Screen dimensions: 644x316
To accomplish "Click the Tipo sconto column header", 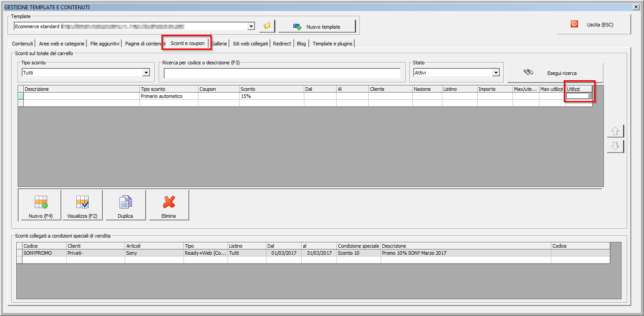I will (169, 89).
